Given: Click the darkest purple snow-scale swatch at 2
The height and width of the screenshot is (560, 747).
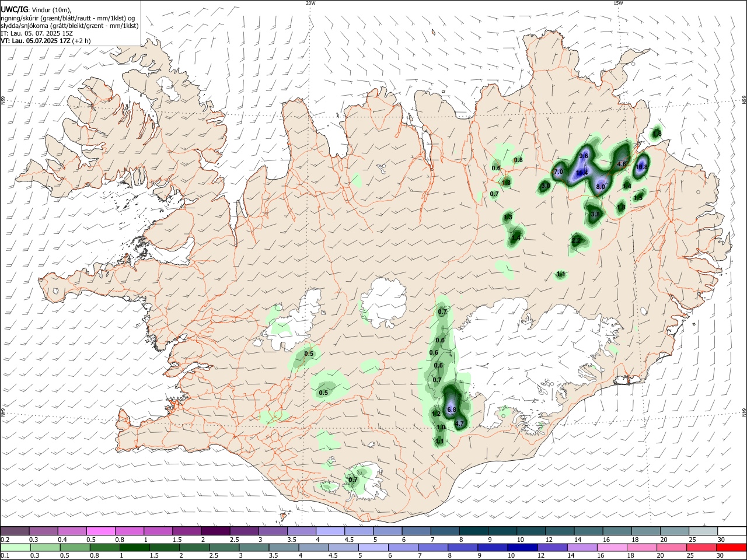Looking at the screenshot, I should point(215,531).
